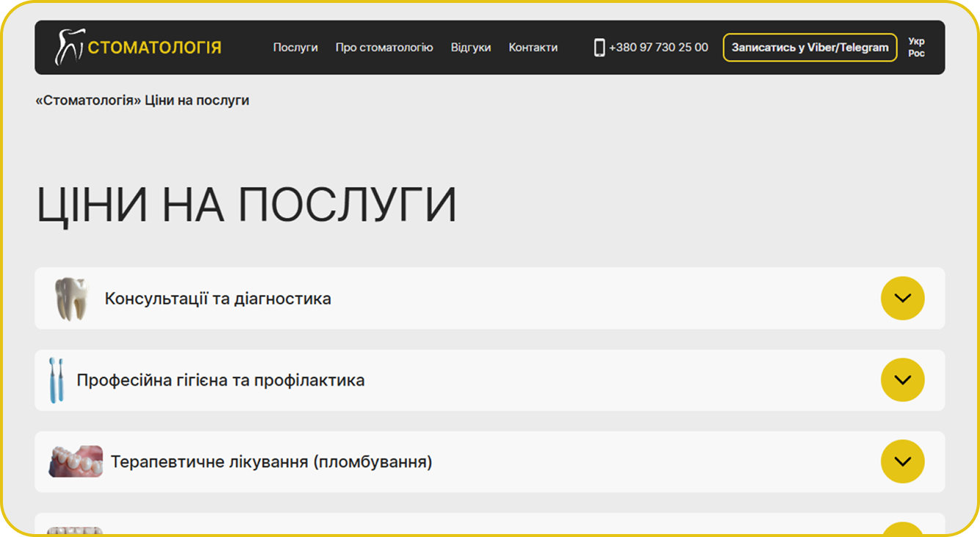Click the Записатись у Viber/Telegram button
The image size is (980, 537).
coord(810,48)
